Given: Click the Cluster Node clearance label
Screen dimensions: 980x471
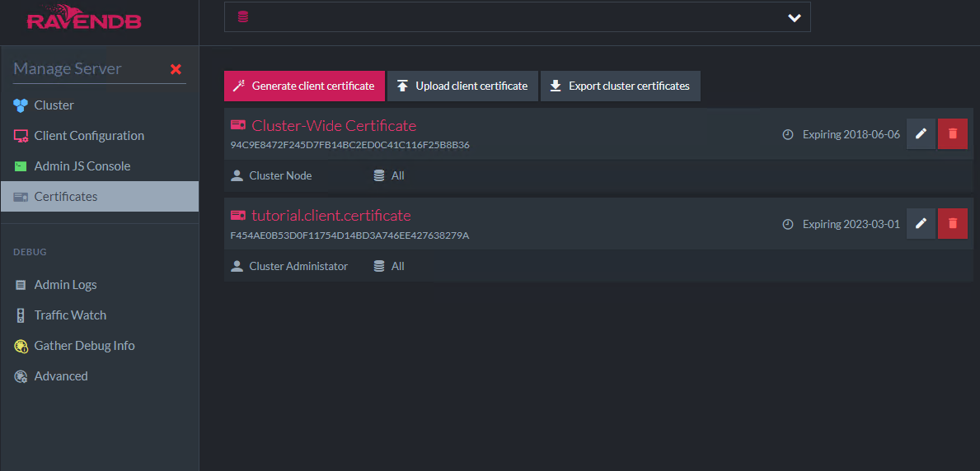Looking at the screenshot, I should [x=280, y=175].
